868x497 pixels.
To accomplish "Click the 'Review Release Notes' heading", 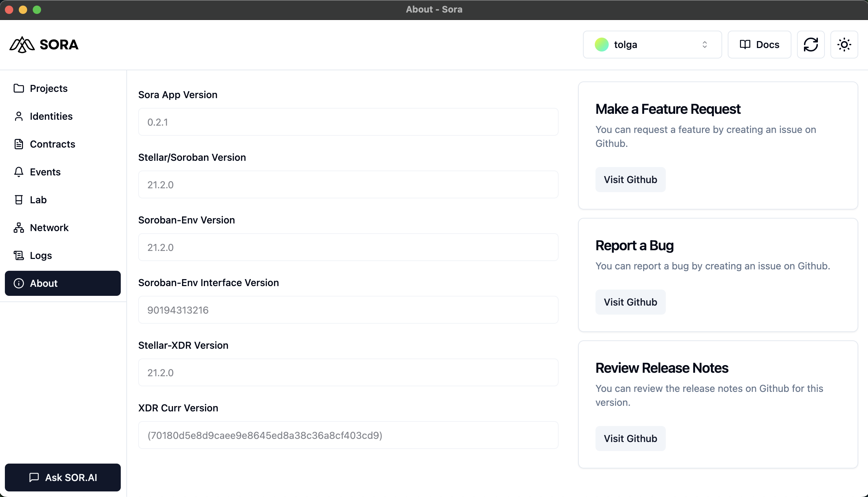I will click(662, 368).
